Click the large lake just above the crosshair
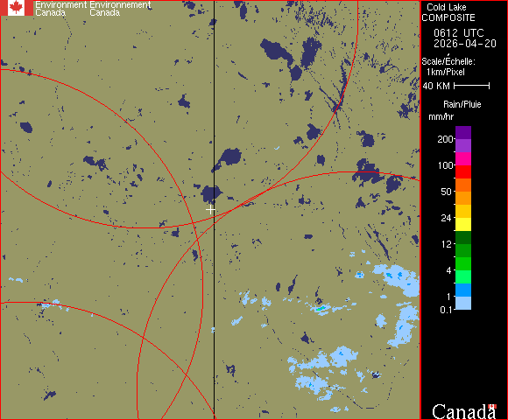Viewport: 508px width, 420px height. tap(211, 194)
